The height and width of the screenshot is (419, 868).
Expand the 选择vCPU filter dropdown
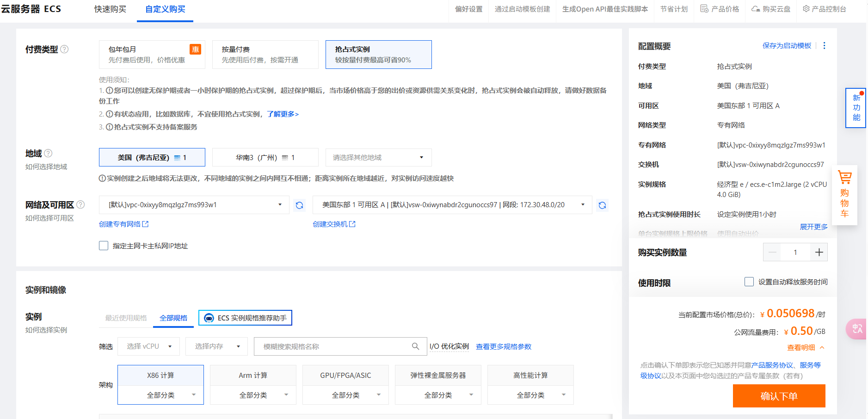click(148, 346)
